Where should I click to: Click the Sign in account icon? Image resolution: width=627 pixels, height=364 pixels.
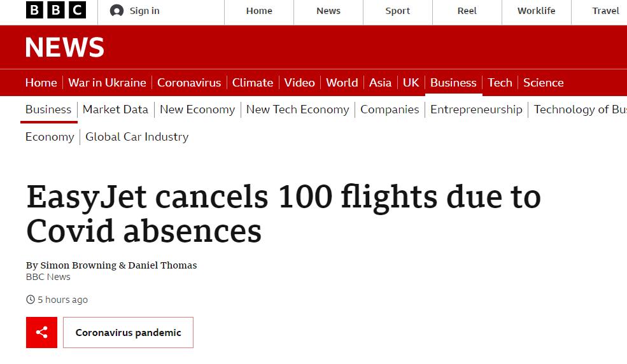[x=116, y=11]
